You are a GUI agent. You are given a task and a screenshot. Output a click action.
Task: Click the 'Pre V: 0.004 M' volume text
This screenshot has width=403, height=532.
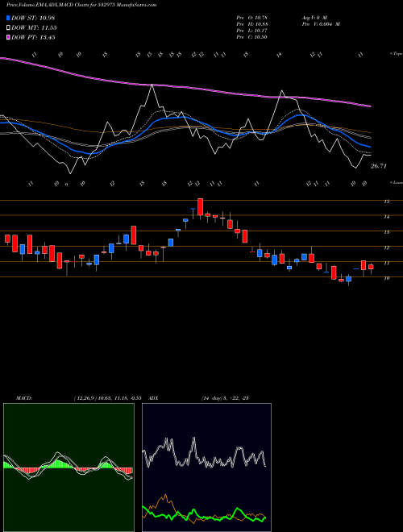(x=320, y=23)
